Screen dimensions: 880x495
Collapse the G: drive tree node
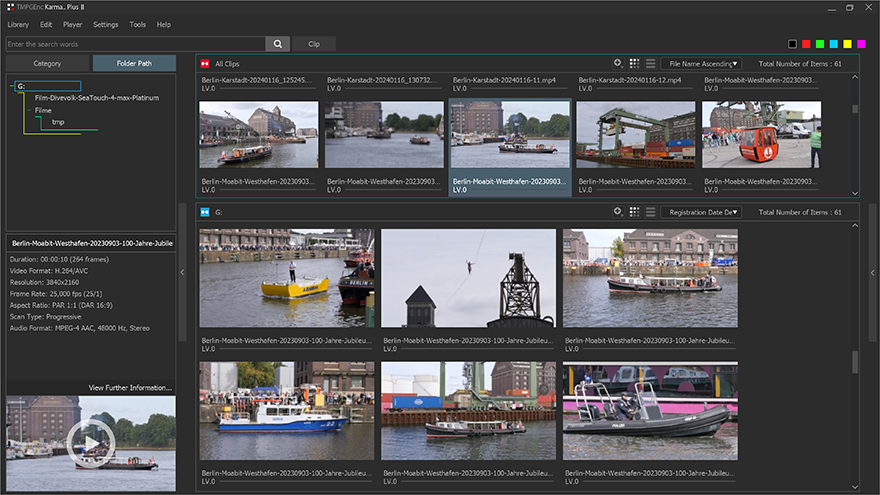pos(9,86)
